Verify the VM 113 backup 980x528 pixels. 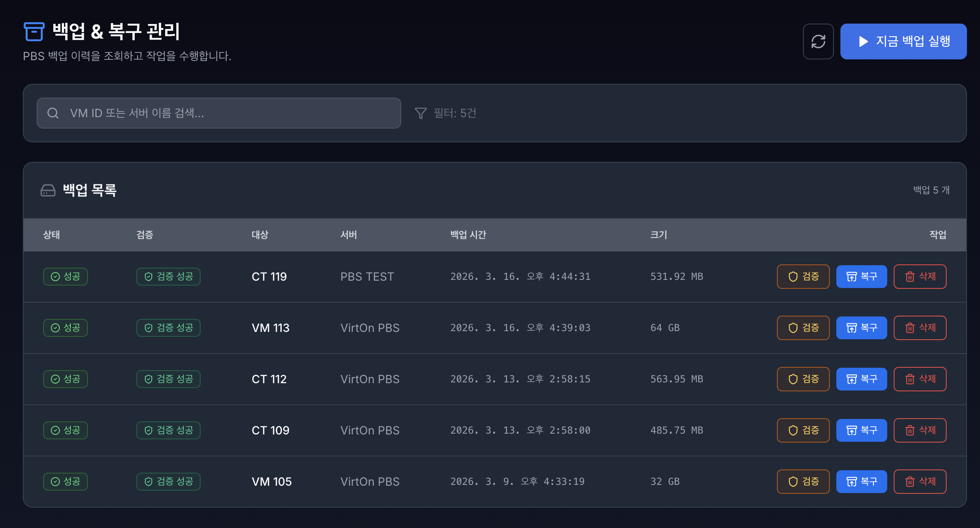tap(803, 328)
